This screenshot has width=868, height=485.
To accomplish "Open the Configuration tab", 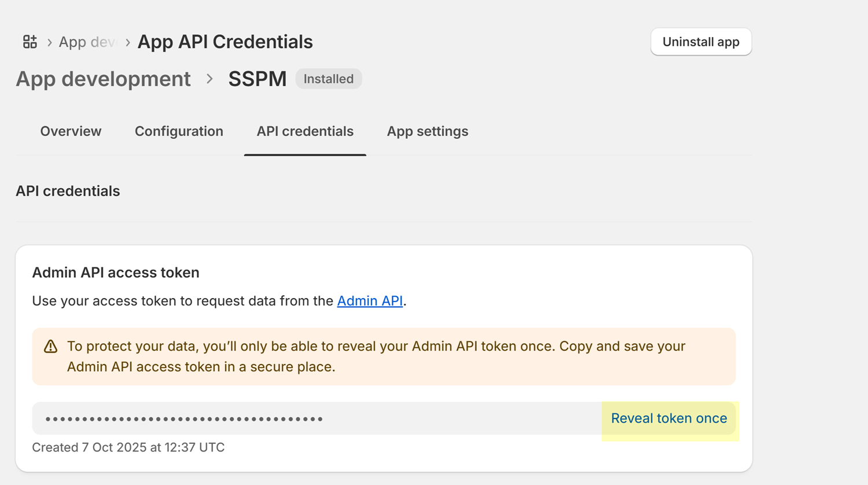I will click(x=179, y=131).
